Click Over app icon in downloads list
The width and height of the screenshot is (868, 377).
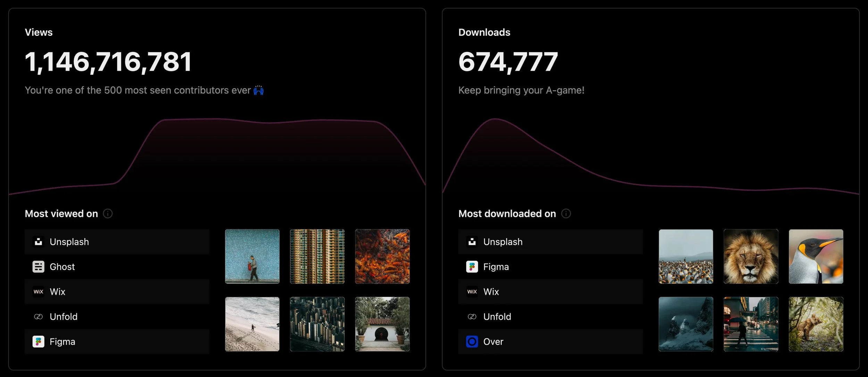click(x=472, y=342)
